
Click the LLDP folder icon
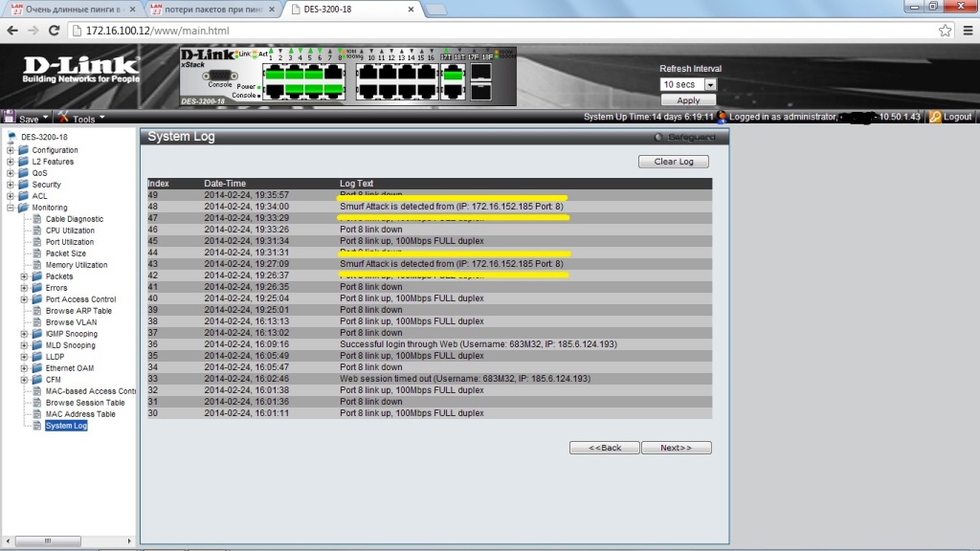pyautogui.click(x=37, y=357)
